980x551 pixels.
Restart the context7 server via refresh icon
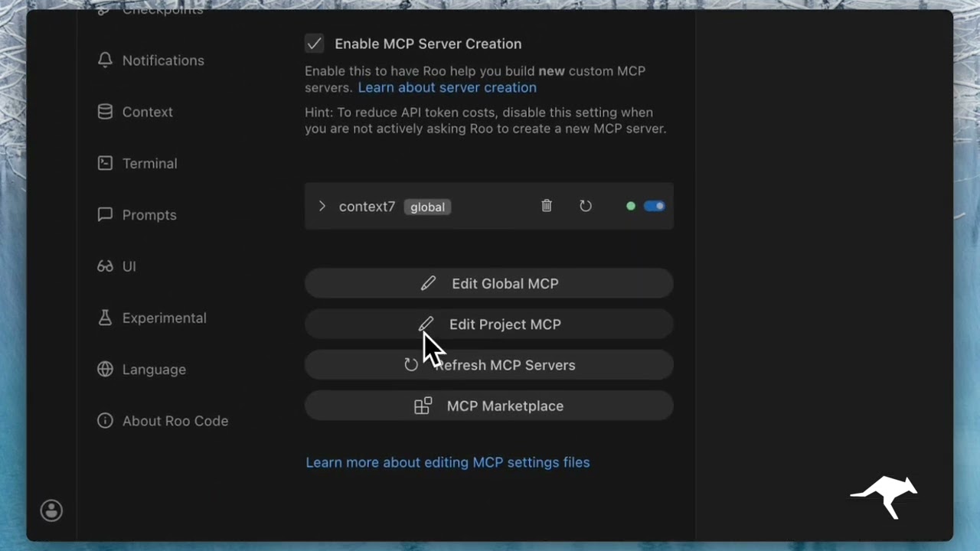click(586, 206)
